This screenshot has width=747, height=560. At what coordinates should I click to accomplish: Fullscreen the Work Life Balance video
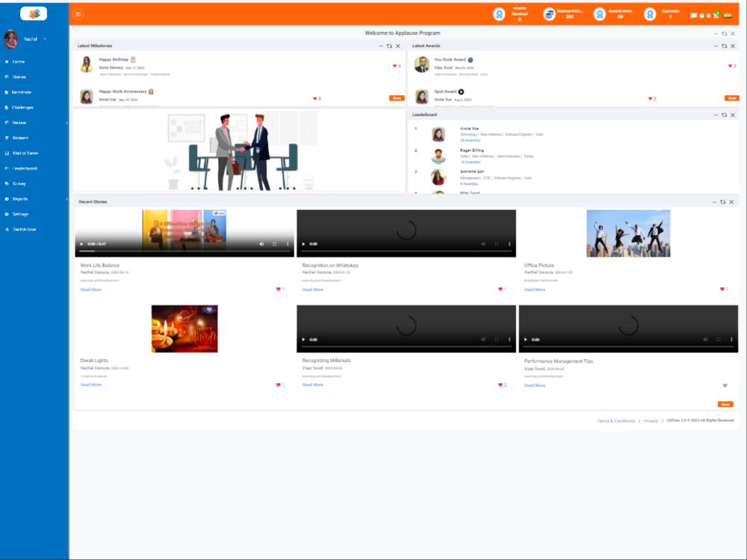274,244
